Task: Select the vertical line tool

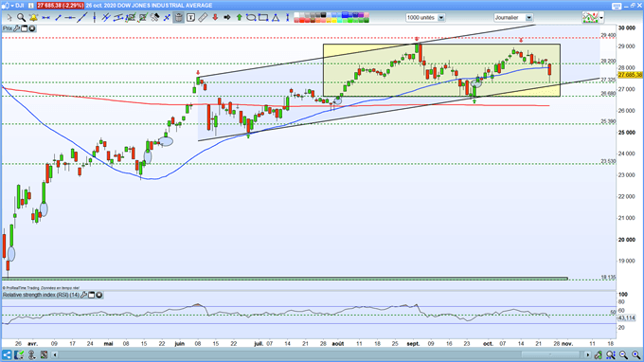Action: pyautogui.click(x=94, y=18)
